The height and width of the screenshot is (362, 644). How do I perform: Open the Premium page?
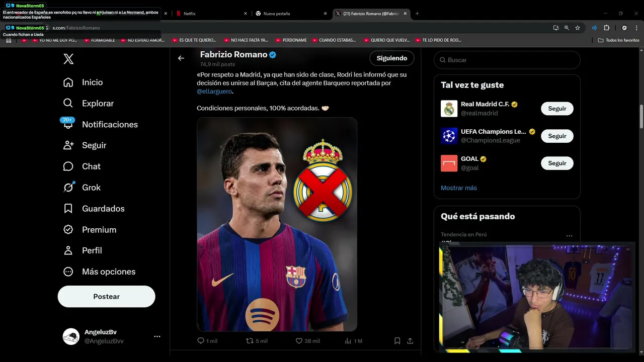click(90, 230)
